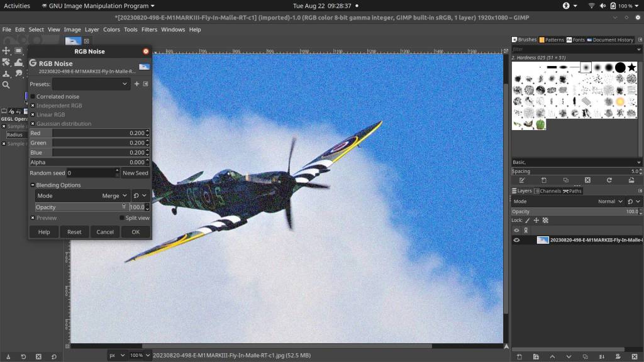Switch to the Document History tab

point(610,40)
